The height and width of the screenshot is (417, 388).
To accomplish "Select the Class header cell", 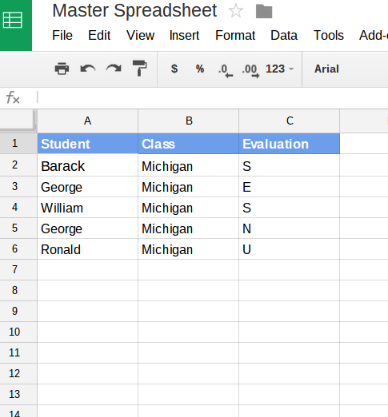I will coord(188,144).
